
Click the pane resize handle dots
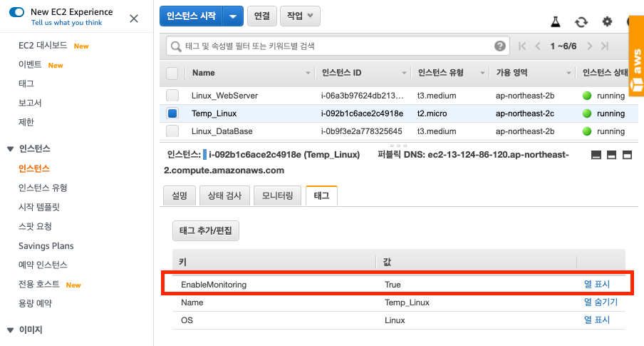(398, 146)
